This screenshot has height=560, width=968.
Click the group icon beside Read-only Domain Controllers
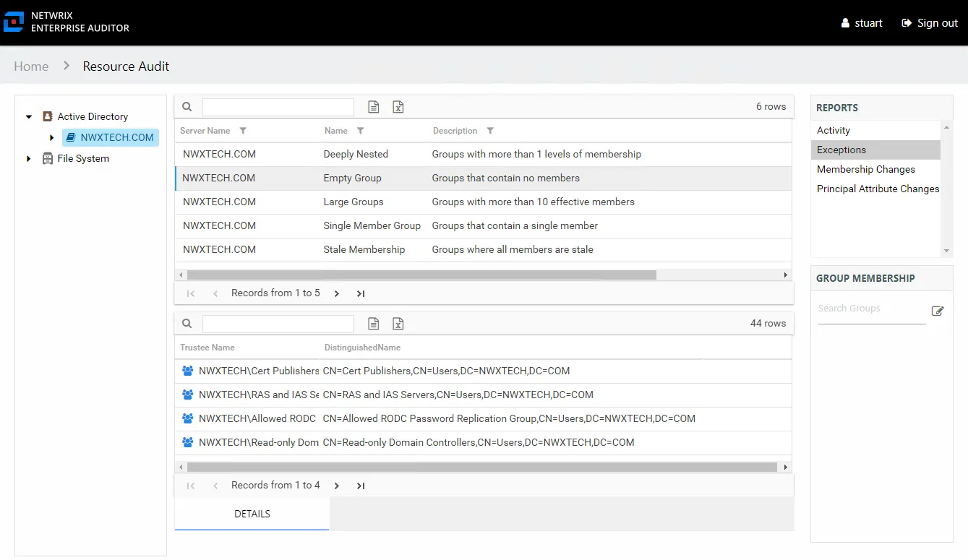point(188,442)
